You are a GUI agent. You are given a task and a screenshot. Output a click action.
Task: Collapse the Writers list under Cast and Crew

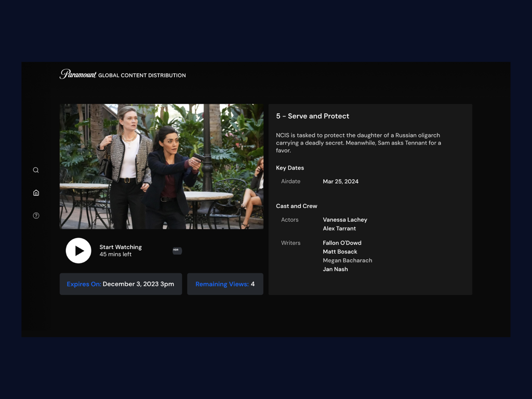[x=290, y=243]
